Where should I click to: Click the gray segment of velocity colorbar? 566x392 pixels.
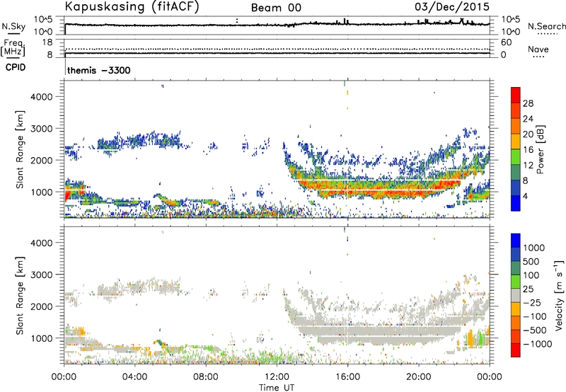(516, 296)
